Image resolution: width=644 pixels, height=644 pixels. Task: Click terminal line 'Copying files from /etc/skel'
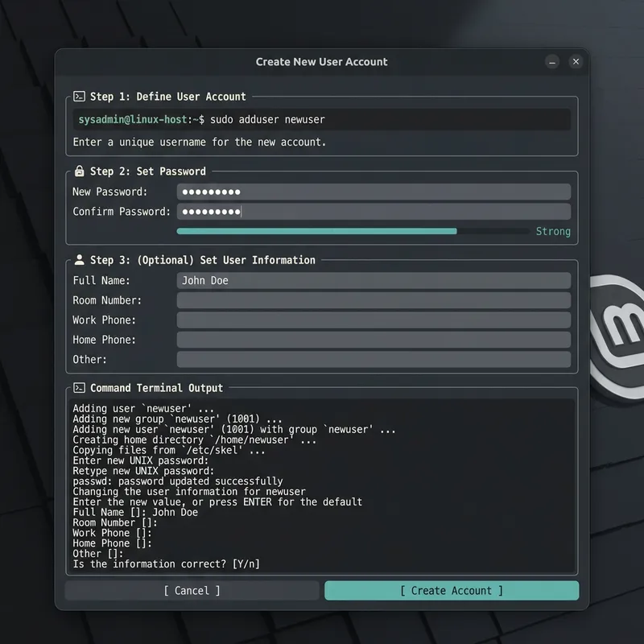tap(169, 450)
